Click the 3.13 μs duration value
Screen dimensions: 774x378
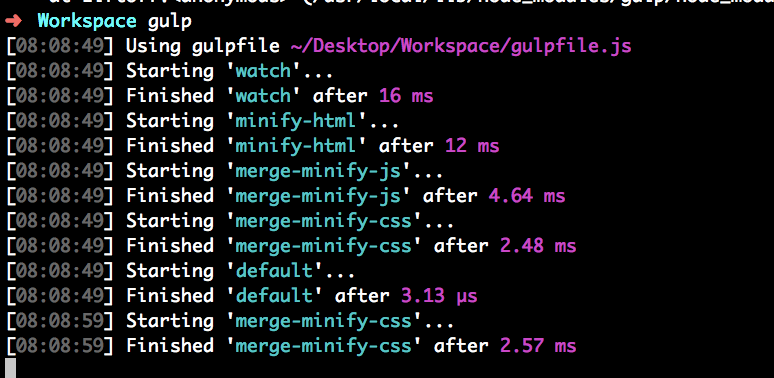coord(439,297)
